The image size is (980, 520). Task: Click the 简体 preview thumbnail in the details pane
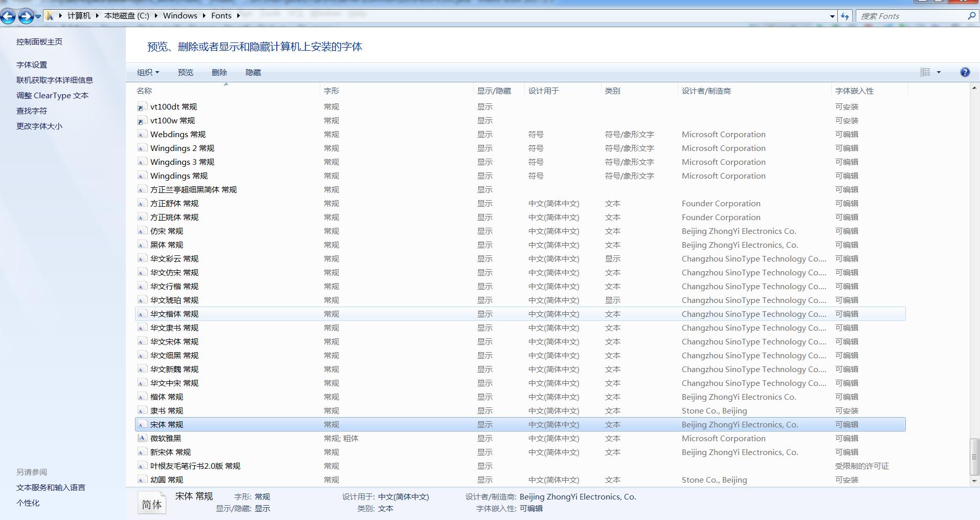tap(151, 502)
